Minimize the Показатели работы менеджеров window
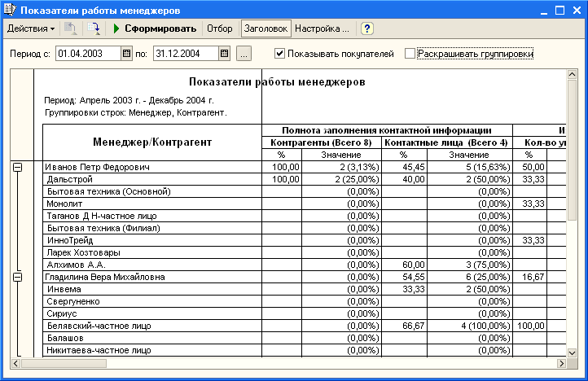 544,11
